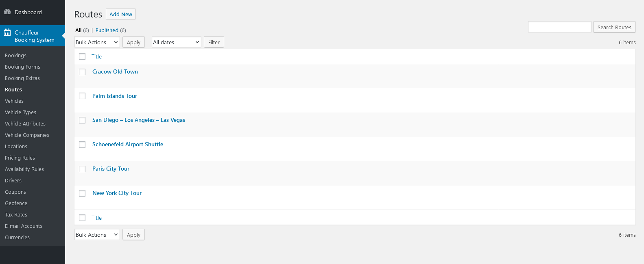Click the Dashboard gauge icon
The image size is (644, 264).
[7, 12]
